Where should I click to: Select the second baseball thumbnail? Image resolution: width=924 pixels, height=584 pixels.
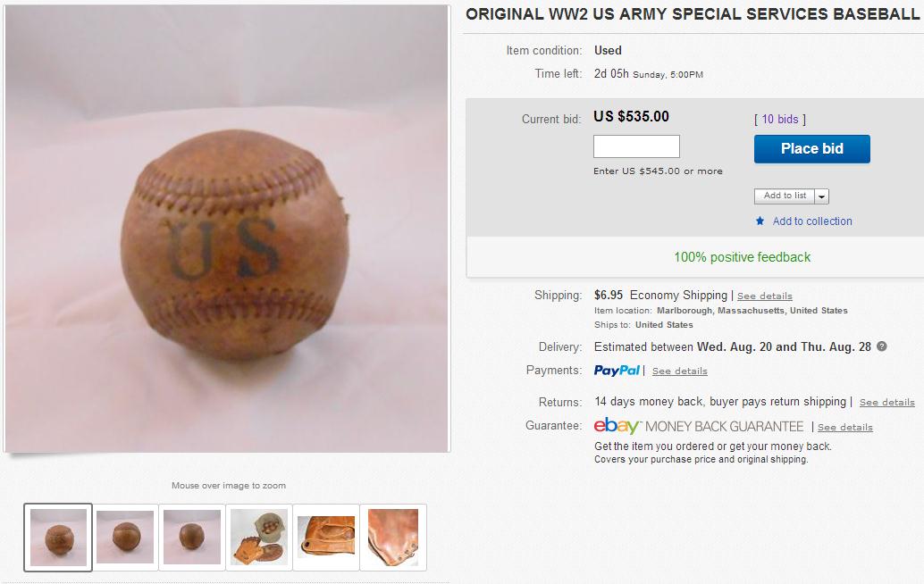click(x=125, y=538)
